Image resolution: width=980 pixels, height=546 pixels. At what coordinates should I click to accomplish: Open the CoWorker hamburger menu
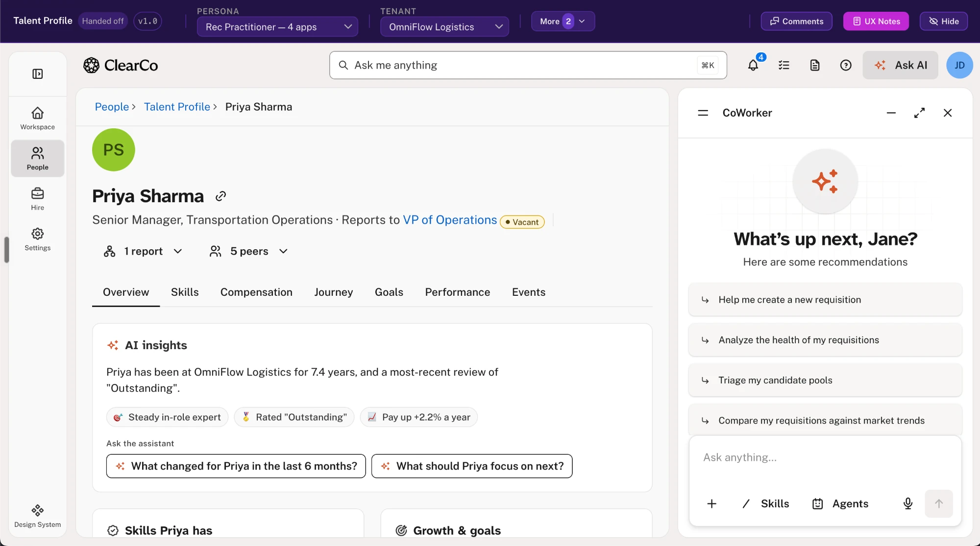[703, 113]
